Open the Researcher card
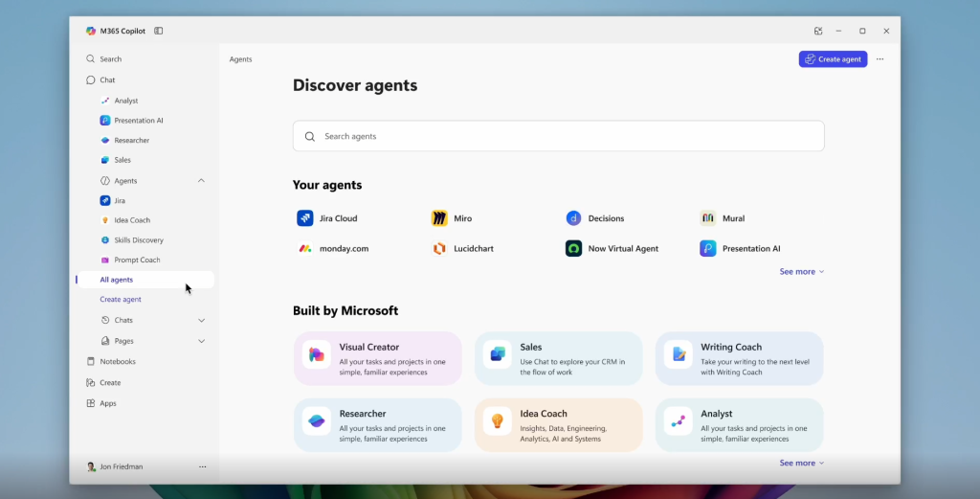This screenshot has height=499, width=980. coord(377,425)
